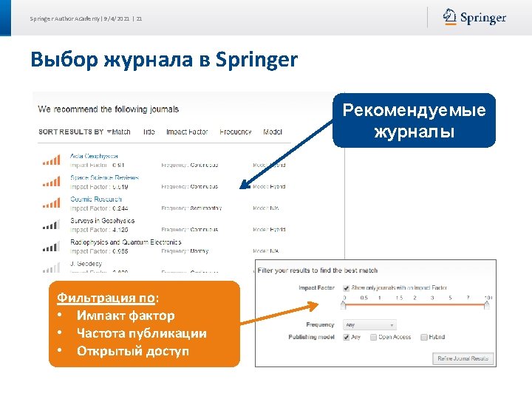Open the Acta Geophysica journal link

pos(94,156)
